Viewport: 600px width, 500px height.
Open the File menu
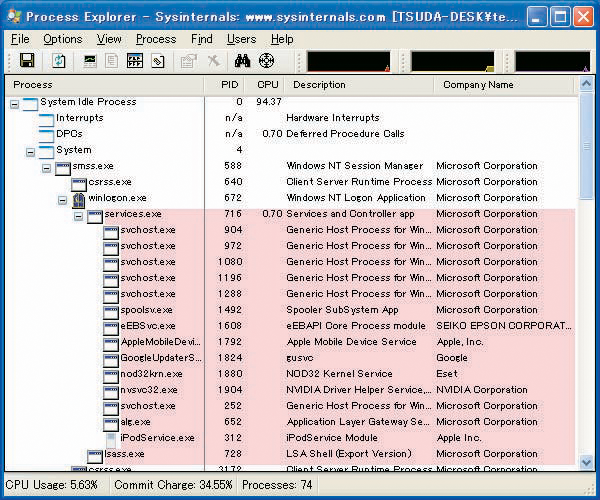tap(20, 39)
